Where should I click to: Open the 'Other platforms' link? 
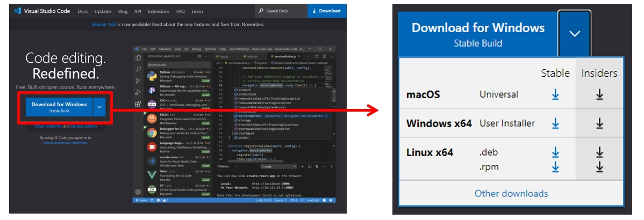48,126
